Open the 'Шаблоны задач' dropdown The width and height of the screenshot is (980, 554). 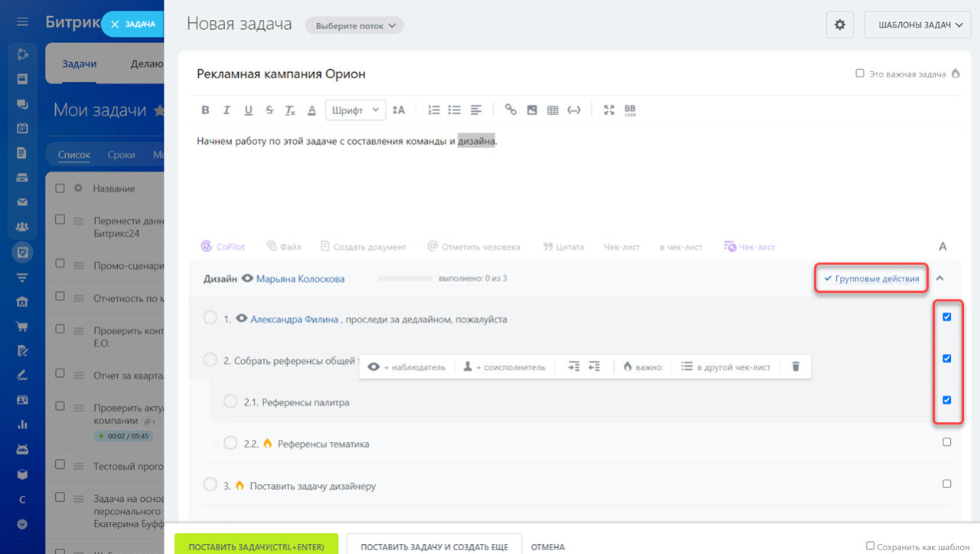coord(918,25)
